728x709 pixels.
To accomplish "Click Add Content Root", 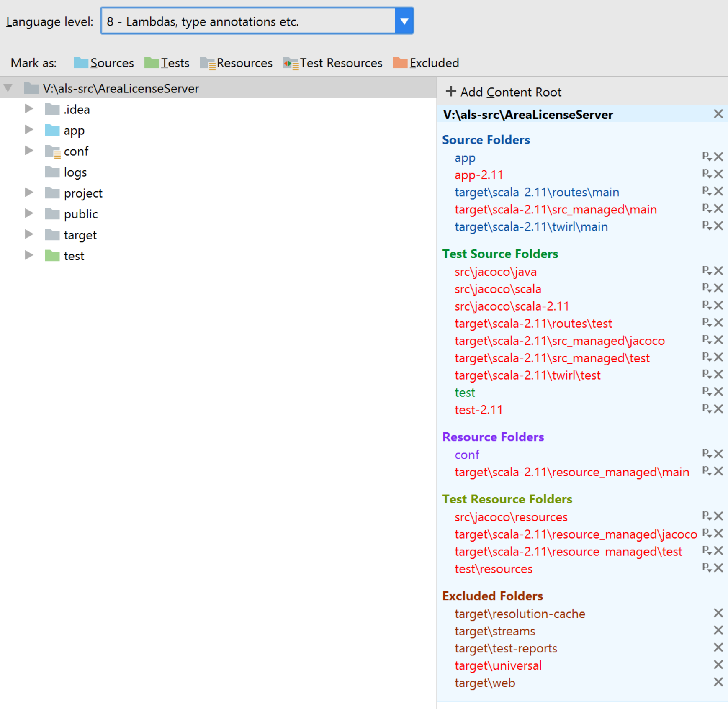I will tap(504, 92).
